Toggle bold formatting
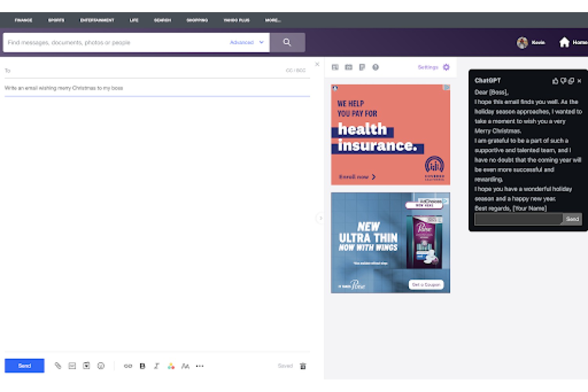The image size is (588, 392). coord(142,366)
